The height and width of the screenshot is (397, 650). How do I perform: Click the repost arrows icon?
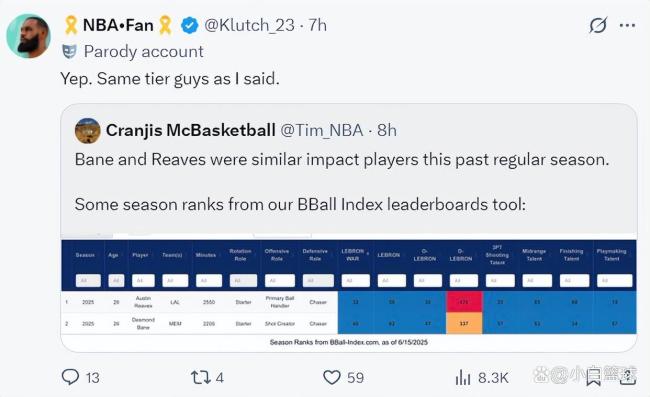point(201,378)
